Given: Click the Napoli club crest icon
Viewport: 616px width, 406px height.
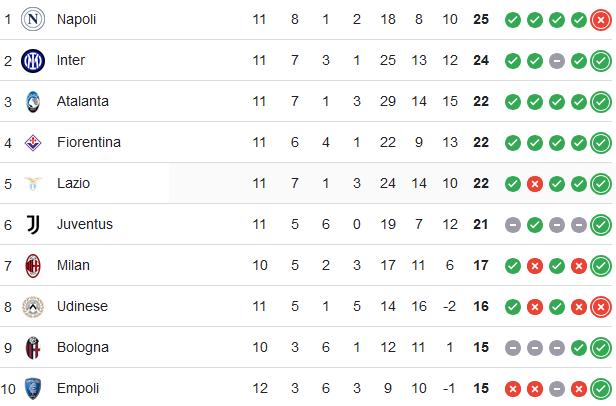Looking at the screenshot, I should coord(33,19).
